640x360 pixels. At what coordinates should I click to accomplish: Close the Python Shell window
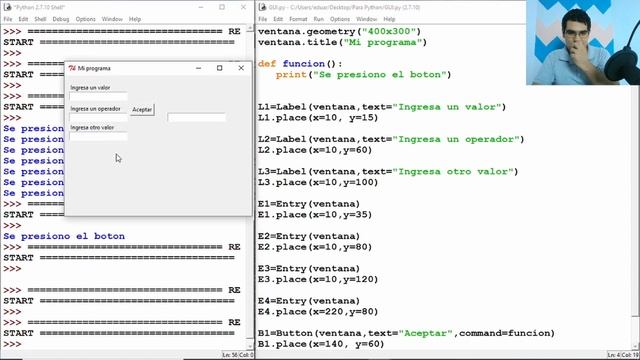243,7
